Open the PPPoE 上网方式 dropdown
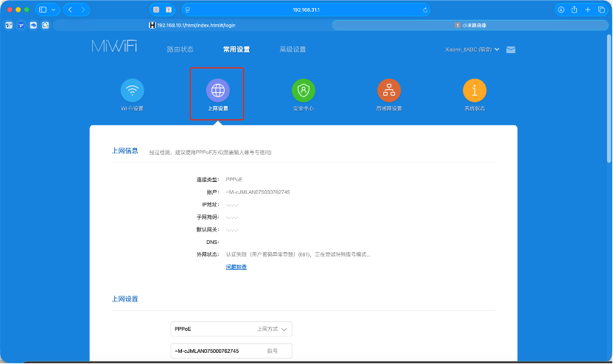Viewport: 613px width, 364px height. (x=231, y=329)
